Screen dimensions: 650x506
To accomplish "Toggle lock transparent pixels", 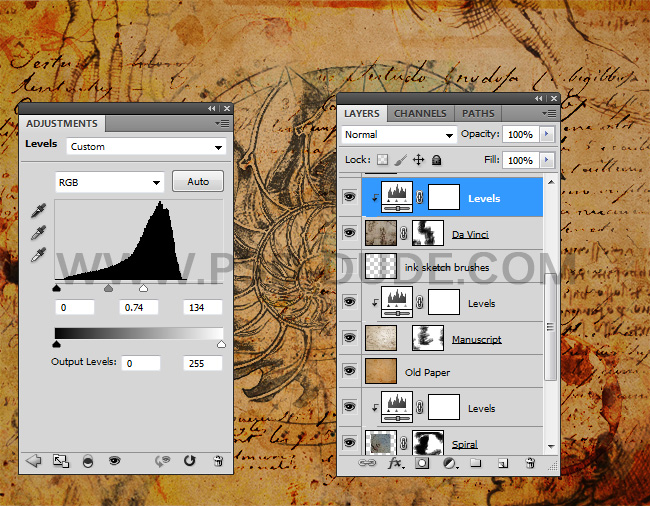I will tap(382, 160).
